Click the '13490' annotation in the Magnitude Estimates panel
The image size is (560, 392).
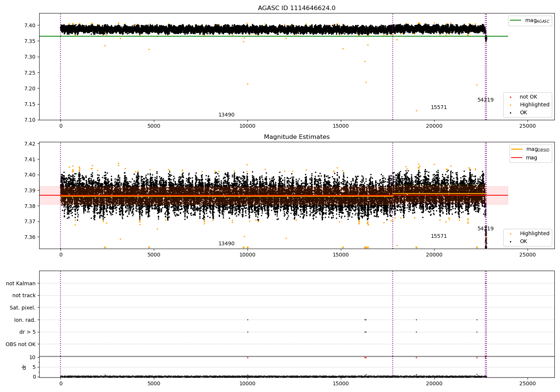click(x=226, y=244)
